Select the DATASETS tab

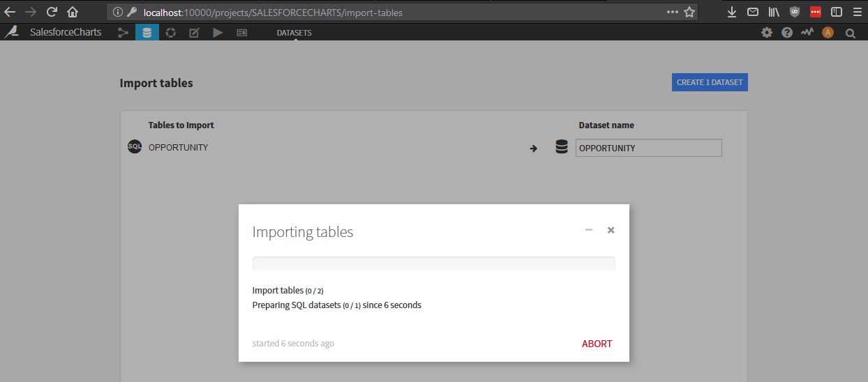coord(294,33)
